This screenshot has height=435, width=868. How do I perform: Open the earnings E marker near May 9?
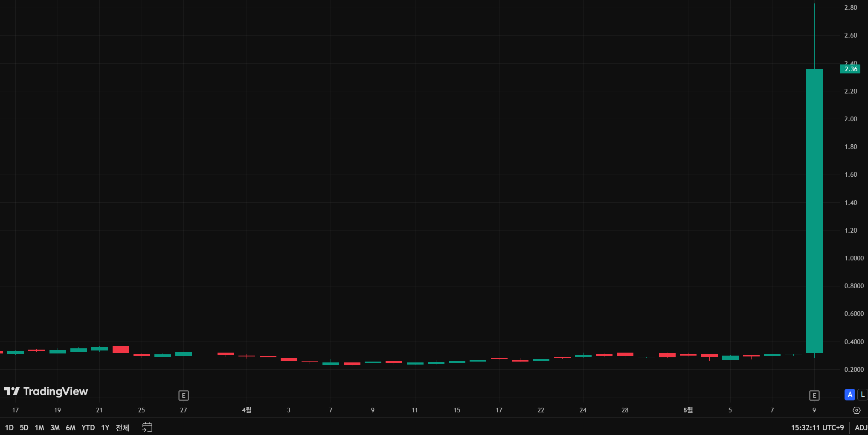click(x=814, y=395)
